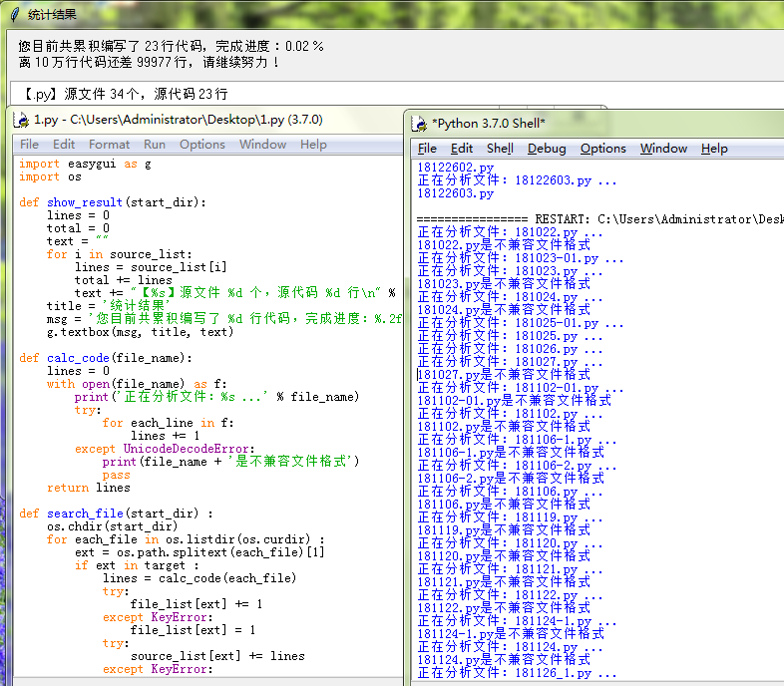Click the RESTART line in shell output
The image size is (784, 686).
(598, 218)
